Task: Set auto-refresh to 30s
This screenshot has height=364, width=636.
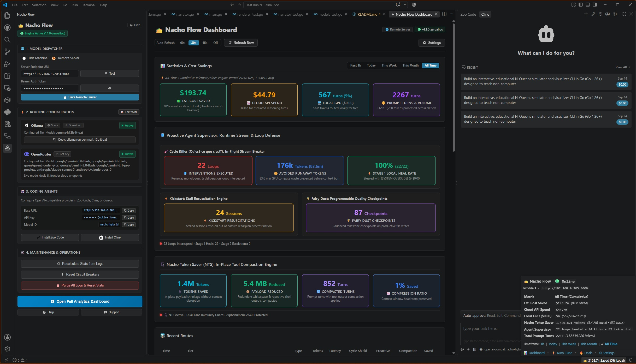Action: click(x=193, y=43)
